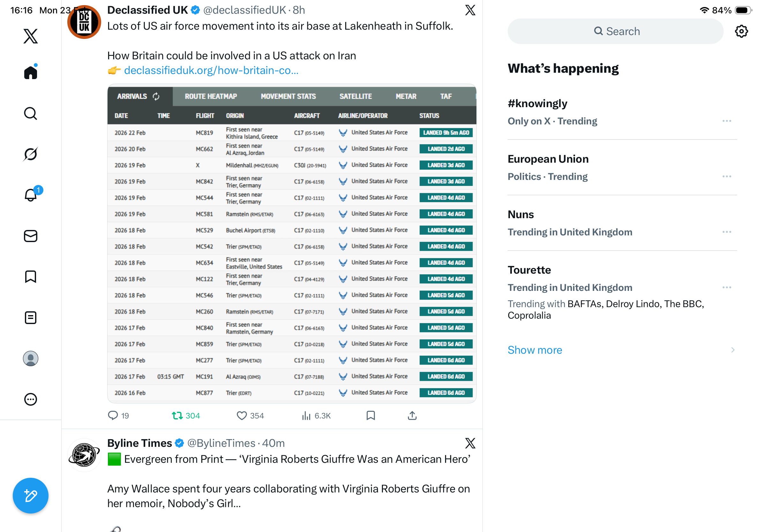Open the More circle menu

(x=31, y=399)
